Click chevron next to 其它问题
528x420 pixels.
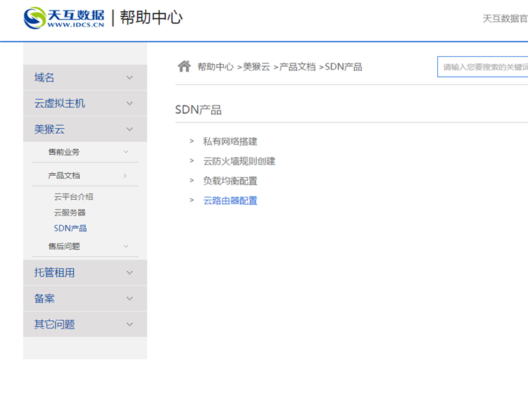pos(130,325)
